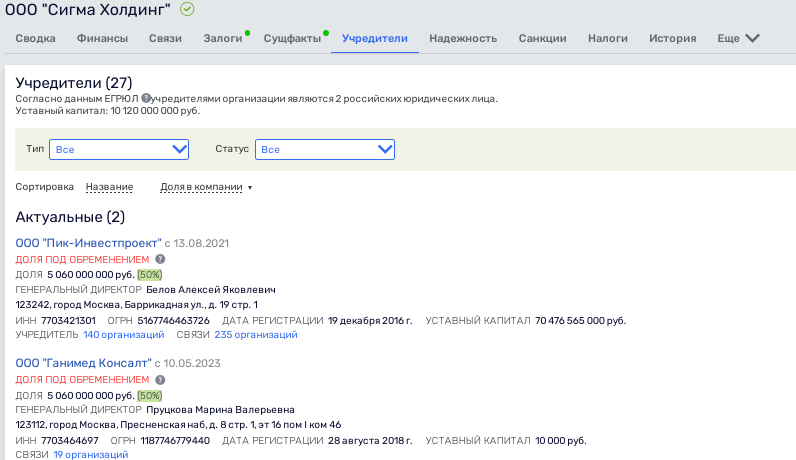Click the Учредители (27) heading
The width and height of the screenshot is (796, 460).
pos(74,83)
